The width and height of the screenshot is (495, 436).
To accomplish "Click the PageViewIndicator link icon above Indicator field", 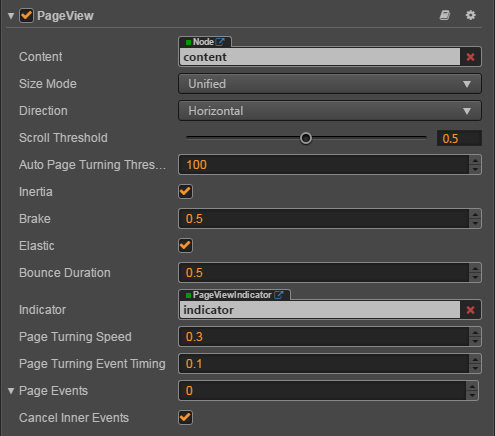I will click(279, 295).
